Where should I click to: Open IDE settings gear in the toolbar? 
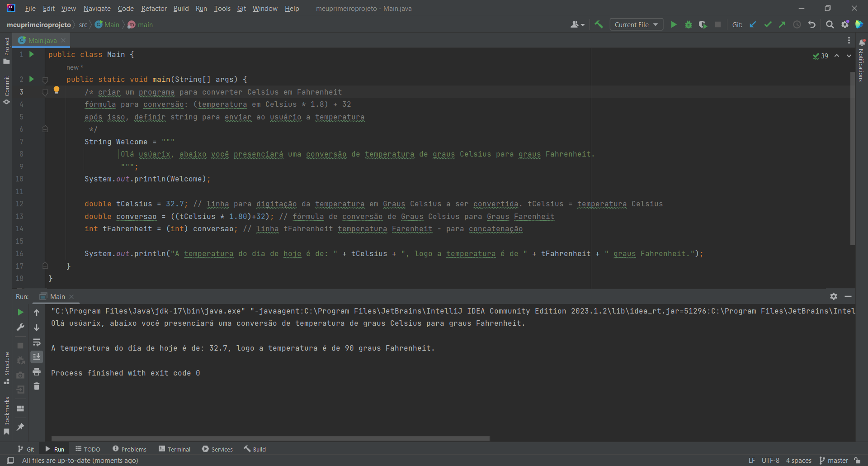click(x=845, y=25)
